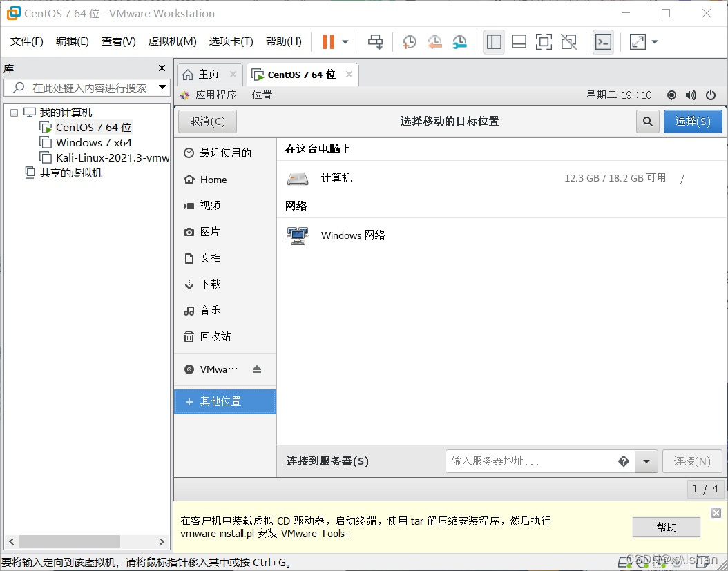Viewport: 728px width, 571px height.
Task: Open the search in the file chooser
Action: click(647, 121)
